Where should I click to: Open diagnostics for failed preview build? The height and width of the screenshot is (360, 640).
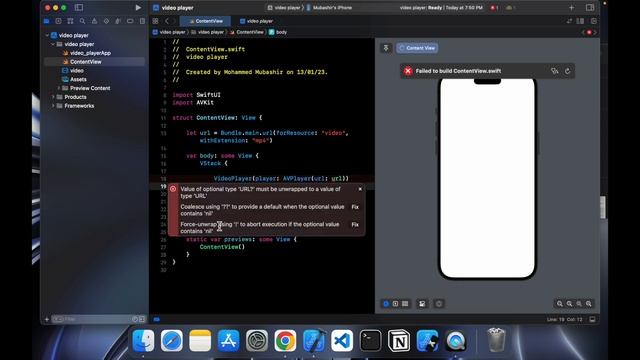click(x=554, y=71)
